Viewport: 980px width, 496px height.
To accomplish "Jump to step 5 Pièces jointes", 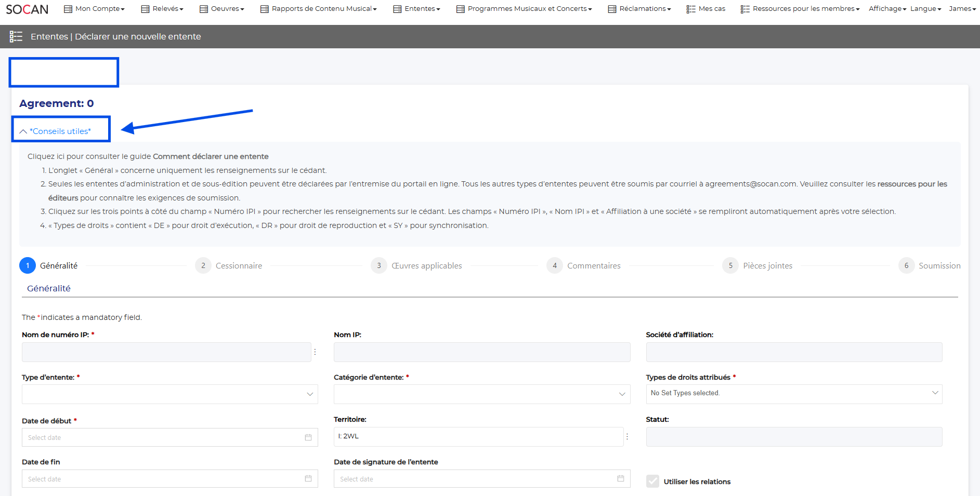I will 730,265.
